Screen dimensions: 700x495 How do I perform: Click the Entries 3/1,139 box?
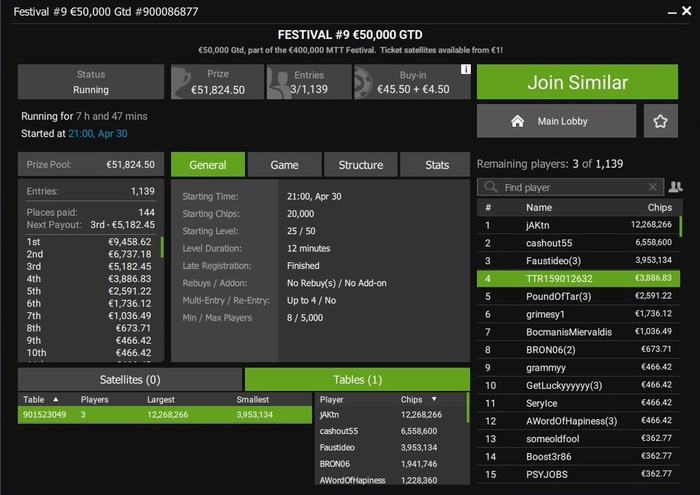[309, 82]
